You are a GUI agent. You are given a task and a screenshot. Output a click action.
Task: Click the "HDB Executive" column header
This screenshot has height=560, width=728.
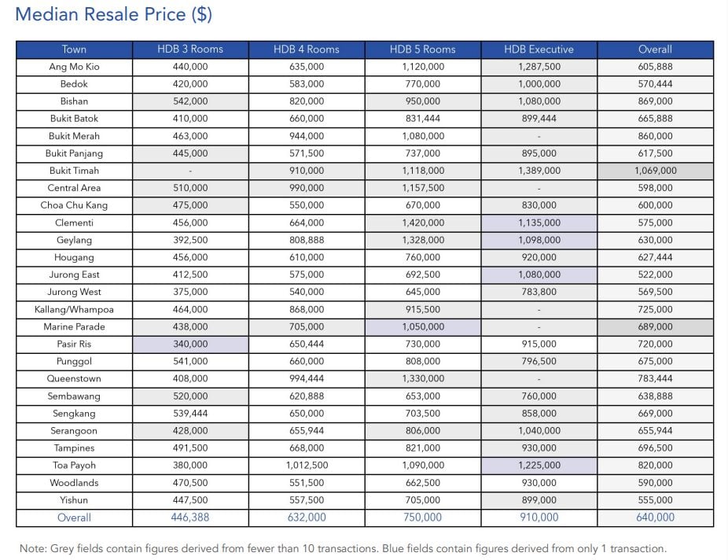click(x=539, y=49)
